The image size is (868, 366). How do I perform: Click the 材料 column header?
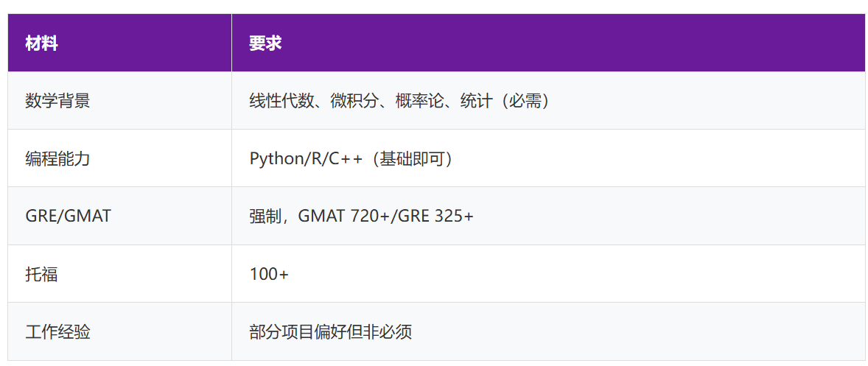(x=41, y=43)
